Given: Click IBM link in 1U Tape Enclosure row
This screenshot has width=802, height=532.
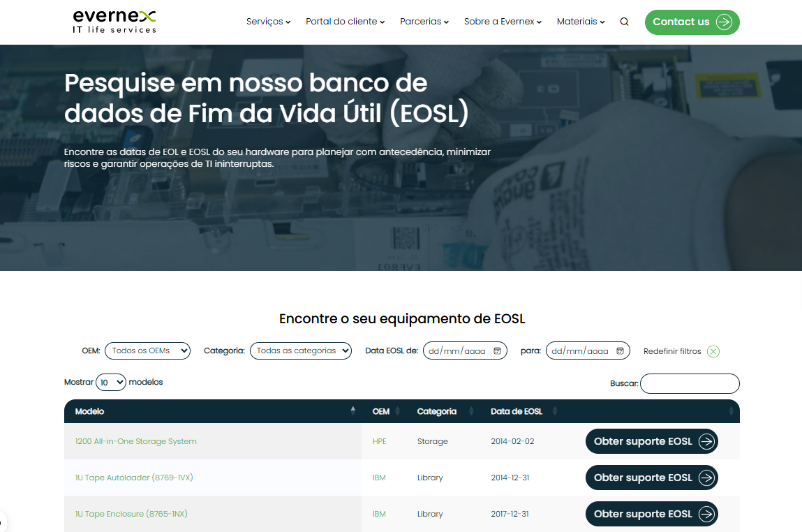Looking at the screenshot, I should (x=379, y=514).
